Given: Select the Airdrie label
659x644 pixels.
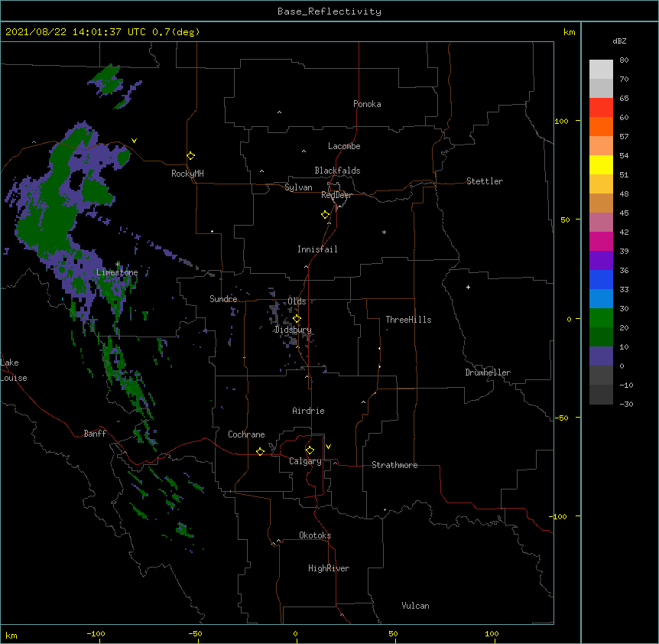Looking at the screenshot, I should (x=309, y=411).
